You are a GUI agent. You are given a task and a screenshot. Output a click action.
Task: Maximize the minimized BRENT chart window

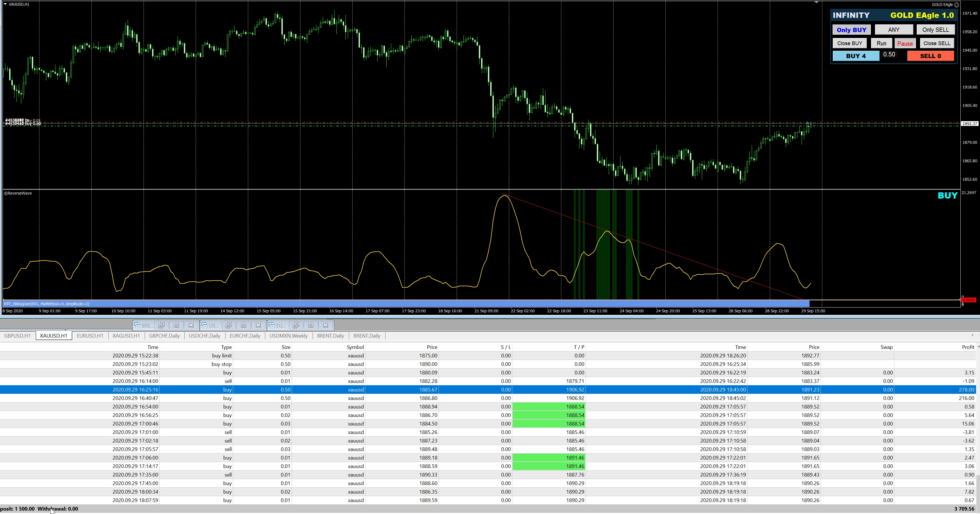(x=176, y=325)
